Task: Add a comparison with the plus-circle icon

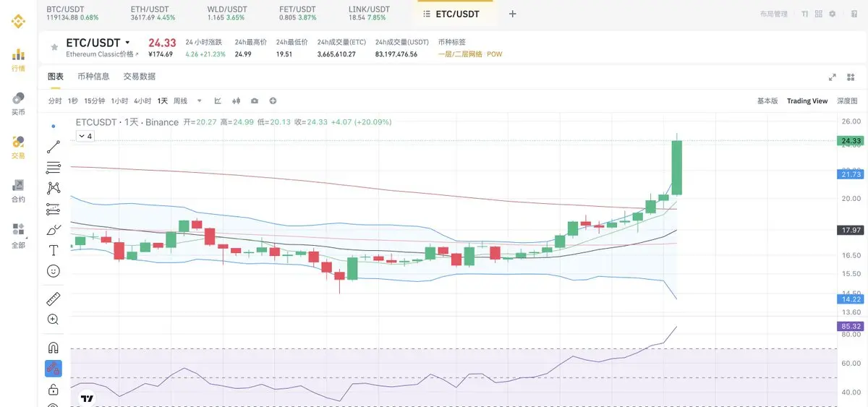Action: [273, 100]
